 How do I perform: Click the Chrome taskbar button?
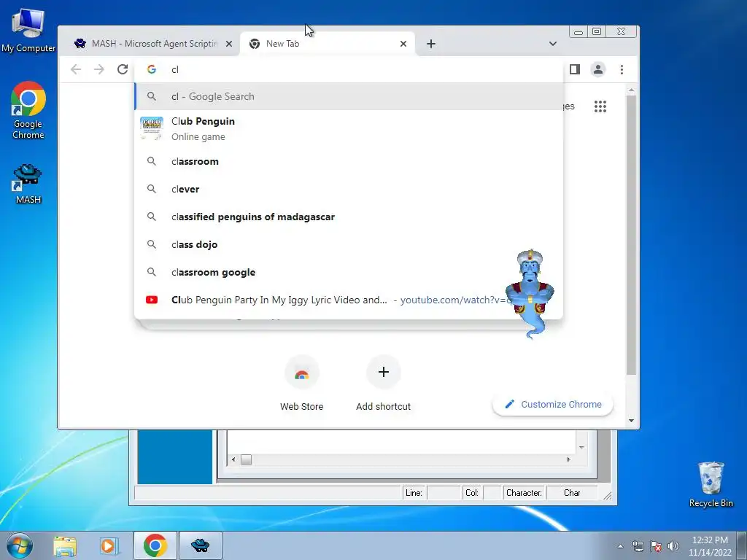[x=155, y=545]
